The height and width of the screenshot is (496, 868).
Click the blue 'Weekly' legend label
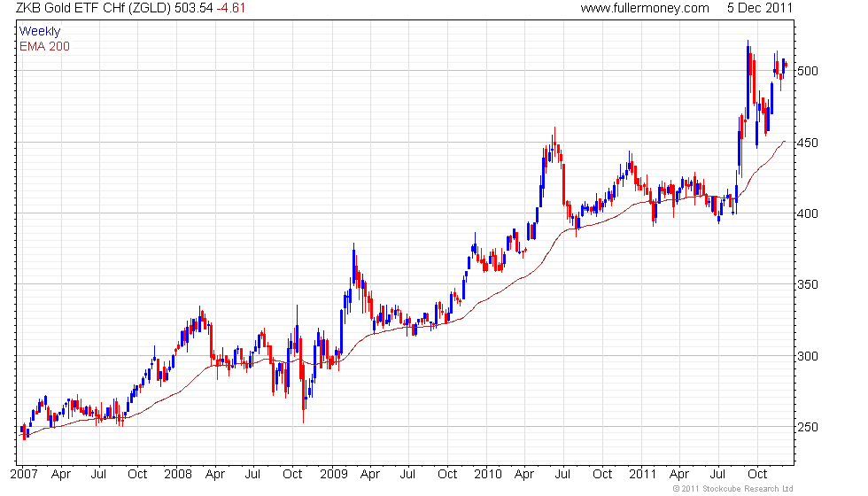tap(40, 32)
